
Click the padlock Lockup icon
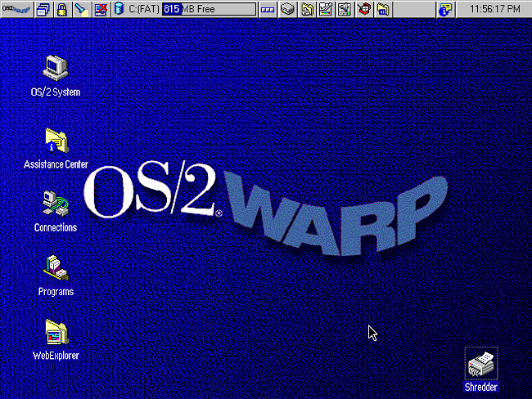tap(61, 9)
